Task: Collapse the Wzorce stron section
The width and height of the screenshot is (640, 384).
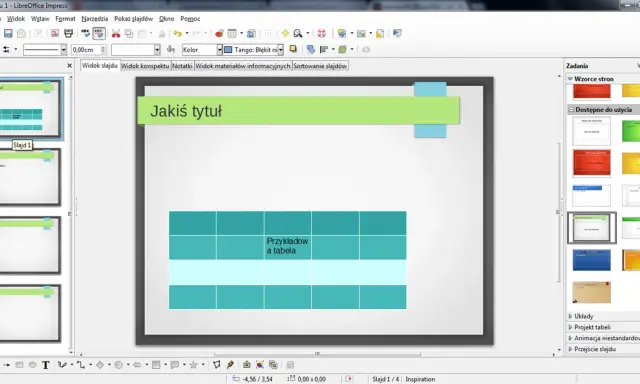Action: (570, 79)
